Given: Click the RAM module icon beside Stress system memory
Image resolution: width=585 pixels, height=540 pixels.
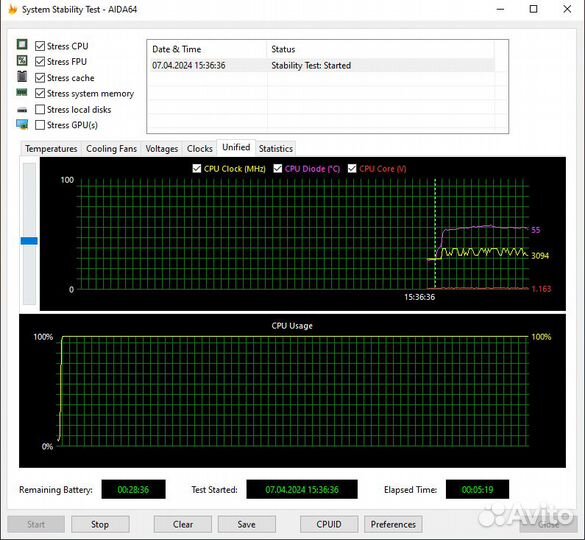Looking at the screenshot, I should (22, 92).
